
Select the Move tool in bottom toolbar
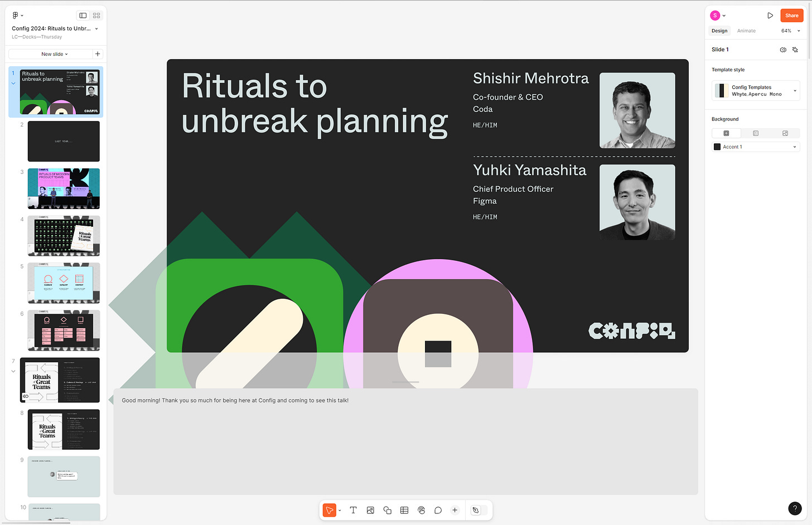point(330,510)
